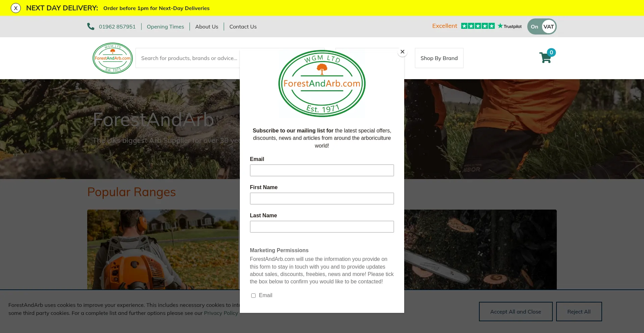Click the cart item count badge

click(x=551, y=52)
